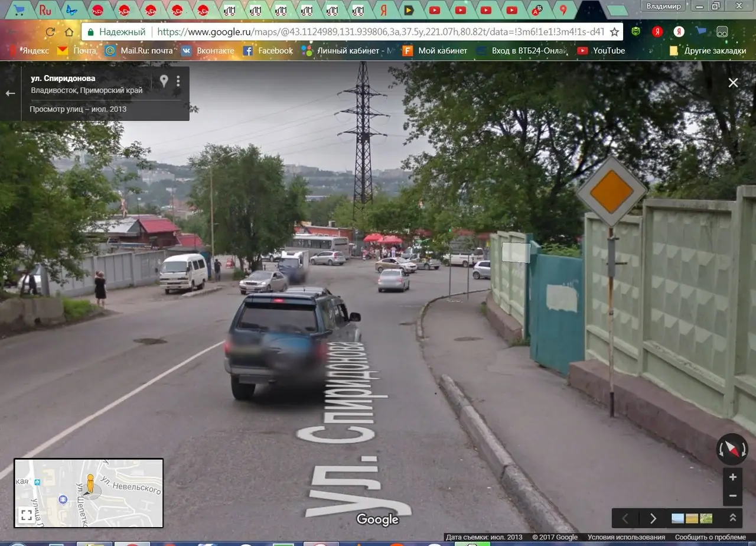Open the Личный кабинет bookmark
The image size is (756, 546).
pos(347,51)
